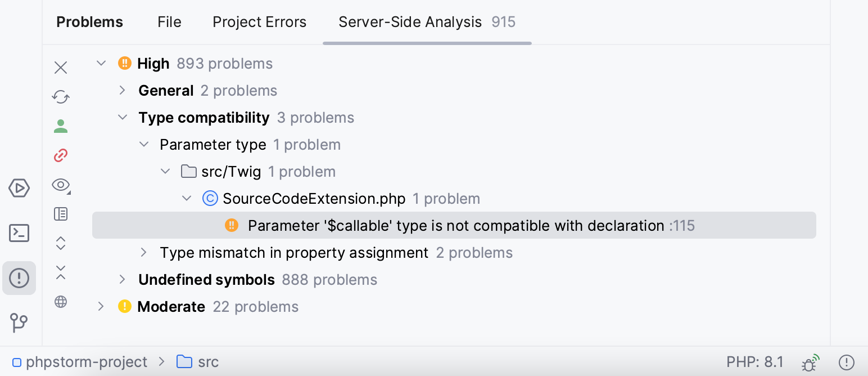Open the globe icon to view results online

pyautogui.click(x=61, y=302)
